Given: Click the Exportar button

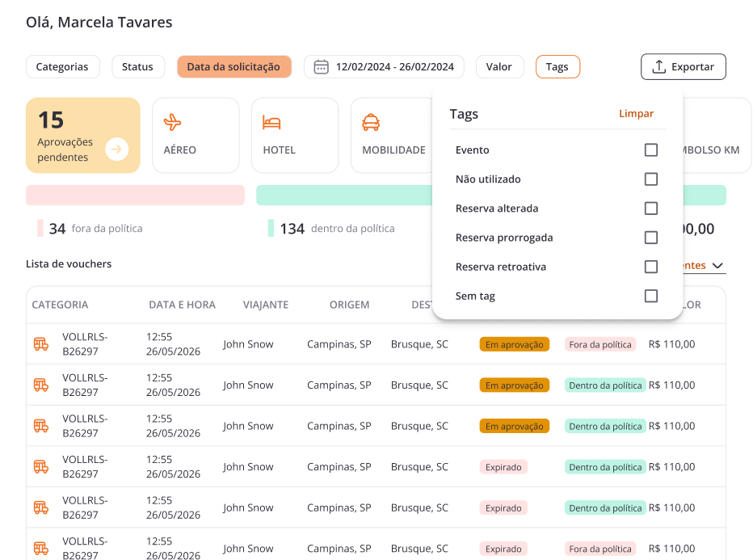Looking at the screenshot, I should tap(684, 67).
